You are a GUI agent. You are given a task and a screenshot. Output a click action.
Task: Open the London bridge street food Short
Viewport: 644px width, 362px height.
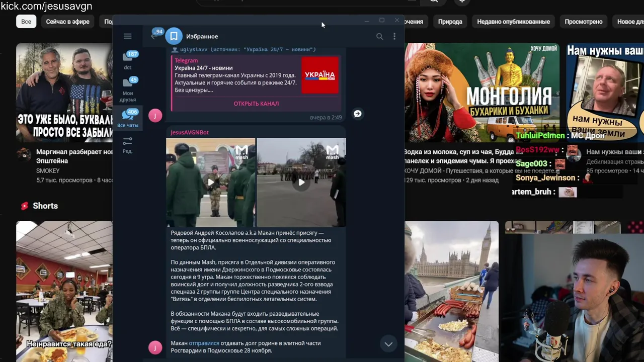(452, 292)
